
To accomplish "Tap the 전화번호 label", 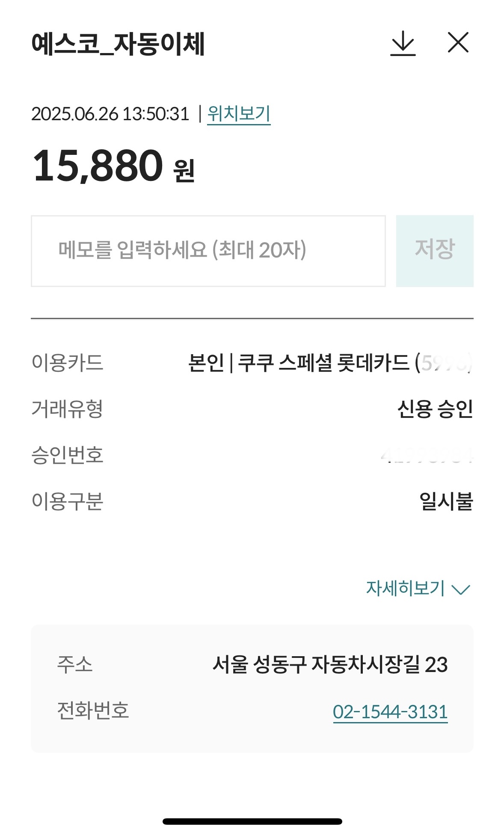I will (x=93, y=711).
